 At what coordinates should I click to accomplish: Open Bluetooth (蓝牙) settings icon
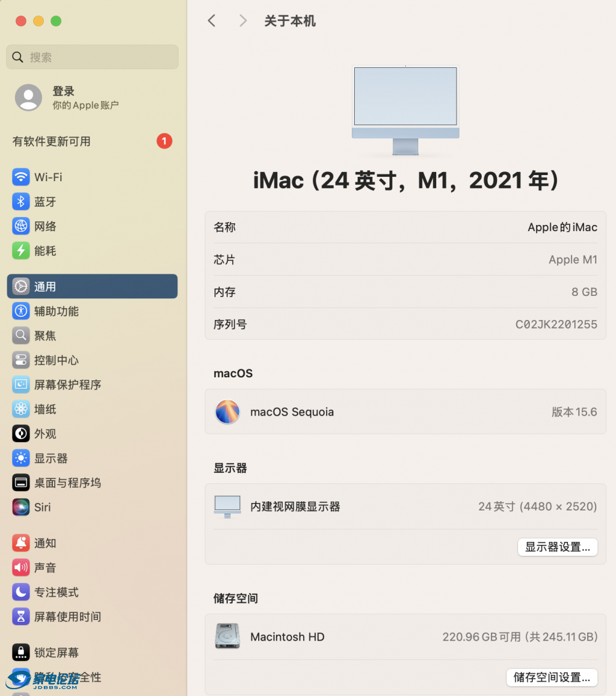click(x=21, y=202)
